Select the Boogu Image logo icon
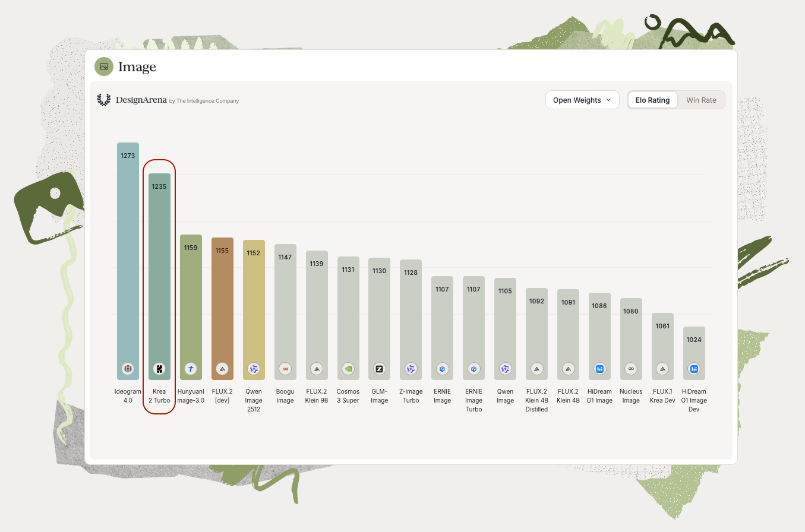Viewport: 805px width, 532px height. click(285, 369)
